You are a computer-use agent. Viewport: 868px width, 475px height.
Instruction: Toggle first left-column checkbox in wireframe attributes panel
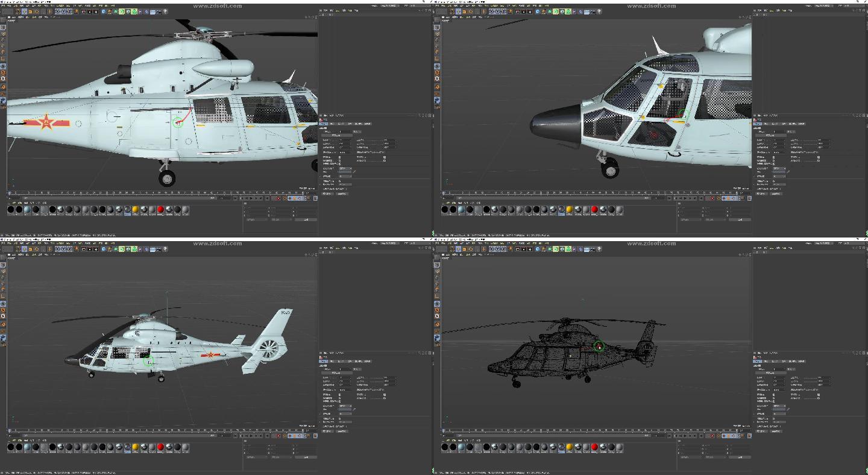(x=774, y=394)
